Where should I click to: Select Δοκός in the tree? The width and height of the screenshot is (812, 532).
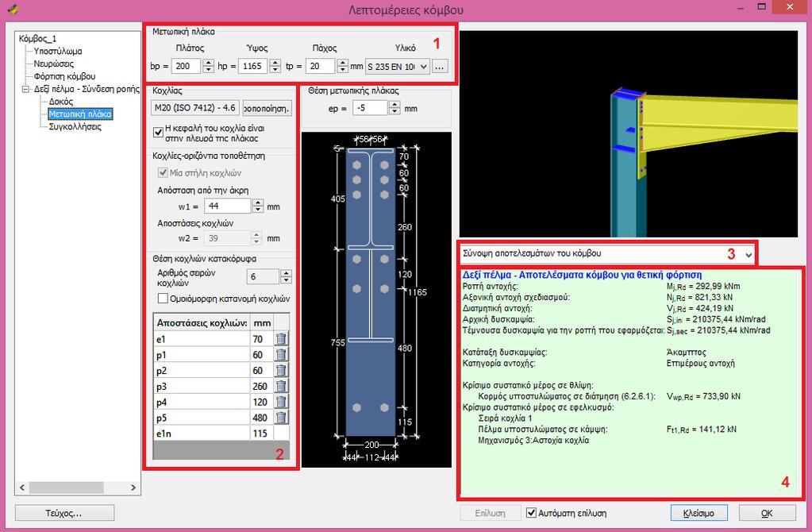click(x=60, y=102)
